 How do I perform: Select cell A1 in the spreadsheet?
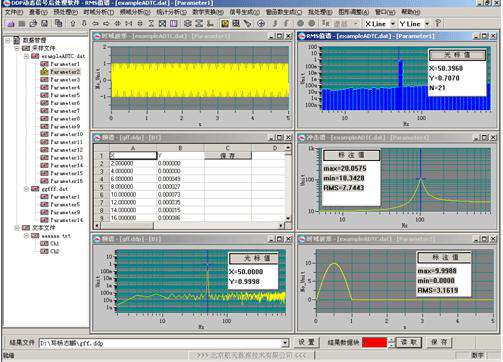pyautogui.click(x=133, y=156)
